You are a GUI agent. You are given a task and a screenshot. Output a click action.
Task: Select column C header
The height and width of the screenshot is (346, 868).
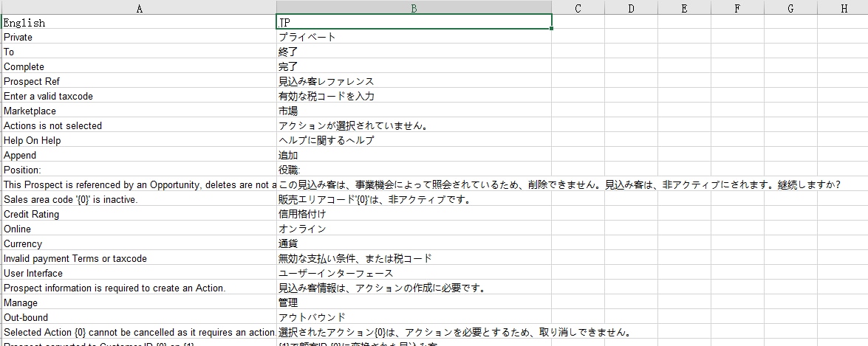click(x=578, y=7)
